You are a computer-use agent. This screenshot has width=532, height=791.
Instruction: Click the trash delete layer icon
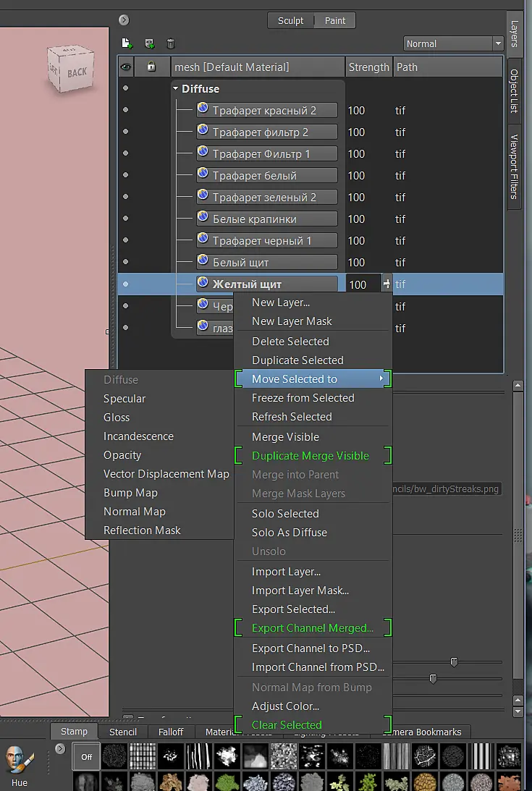[x=171, y=43]
